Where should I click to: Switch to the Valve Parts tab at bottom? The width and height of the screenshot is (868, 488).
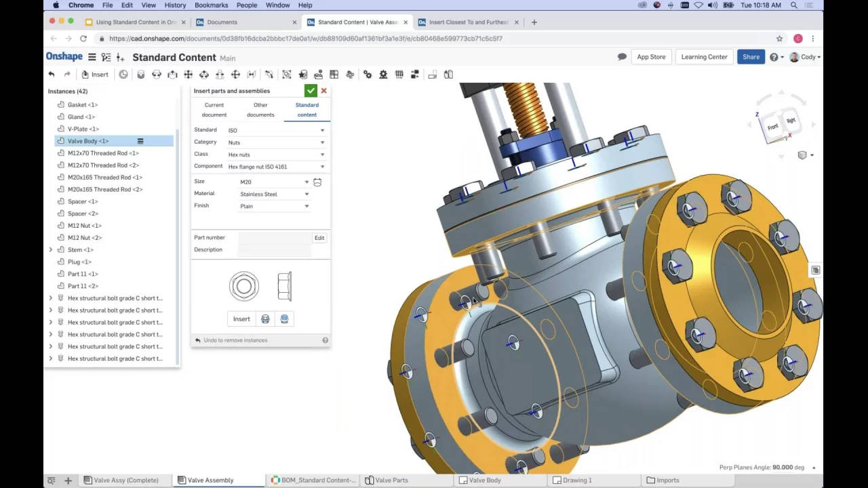coord(392,480)
